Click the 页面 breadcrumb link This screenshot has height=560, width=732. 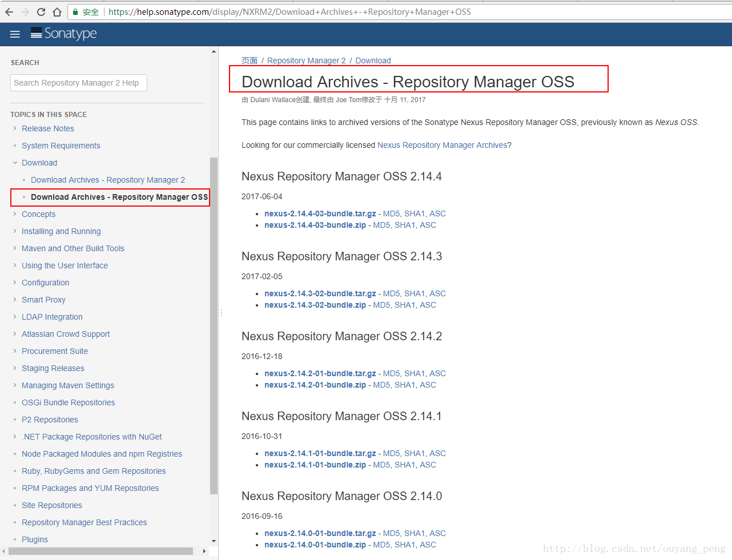point(250,61)
